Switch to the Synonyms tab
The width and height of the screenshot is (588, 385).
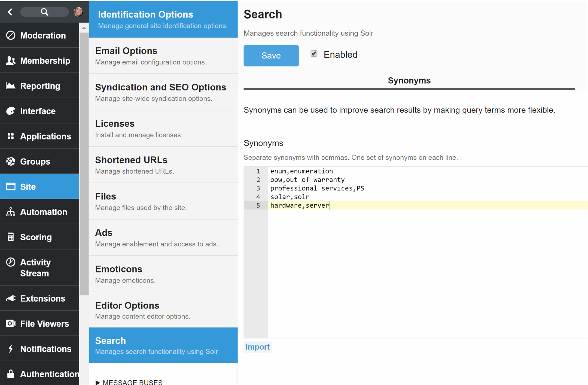tap(409, 81)
